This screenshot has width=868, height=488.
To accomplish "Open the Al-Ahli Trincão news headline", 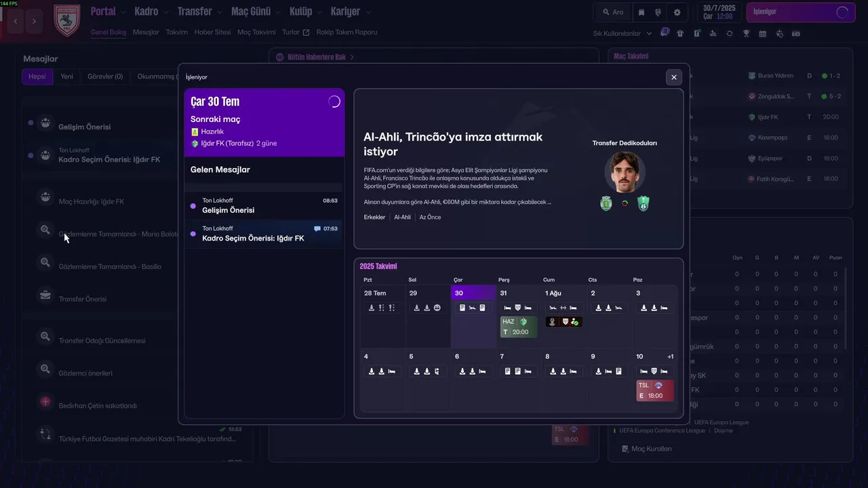I will (453, 144).
